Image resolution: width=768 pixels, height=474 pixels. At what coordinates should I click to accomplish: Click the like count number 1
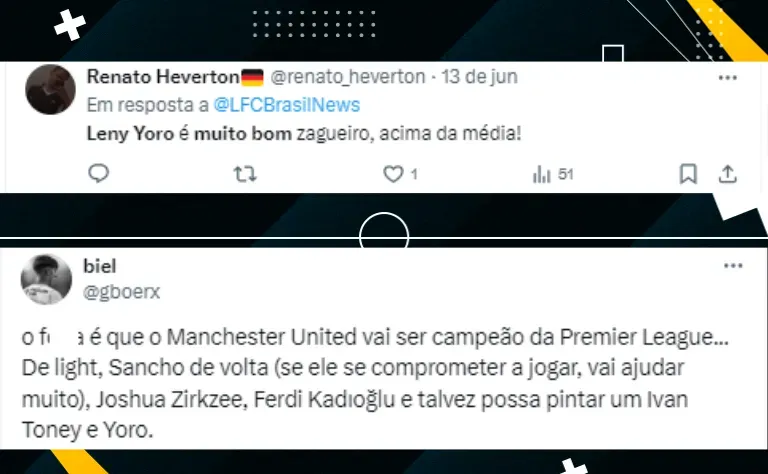click(414, 174)
